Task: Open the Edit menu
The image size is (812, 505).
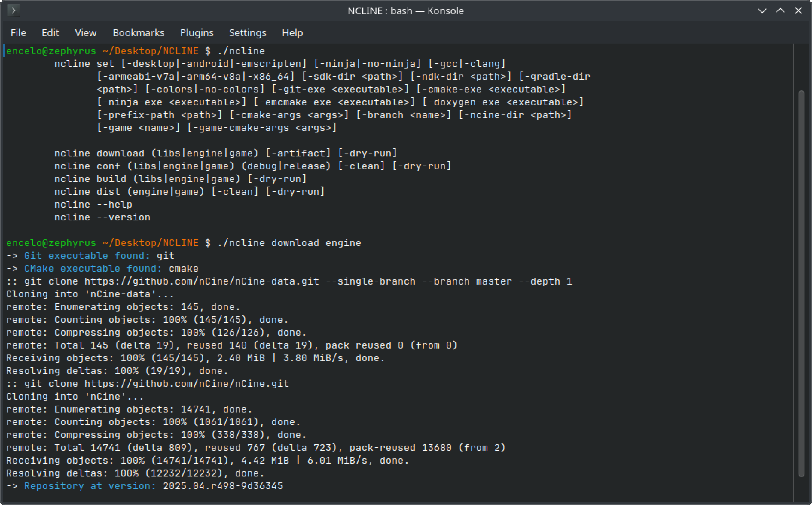Action: pos(50,33)
